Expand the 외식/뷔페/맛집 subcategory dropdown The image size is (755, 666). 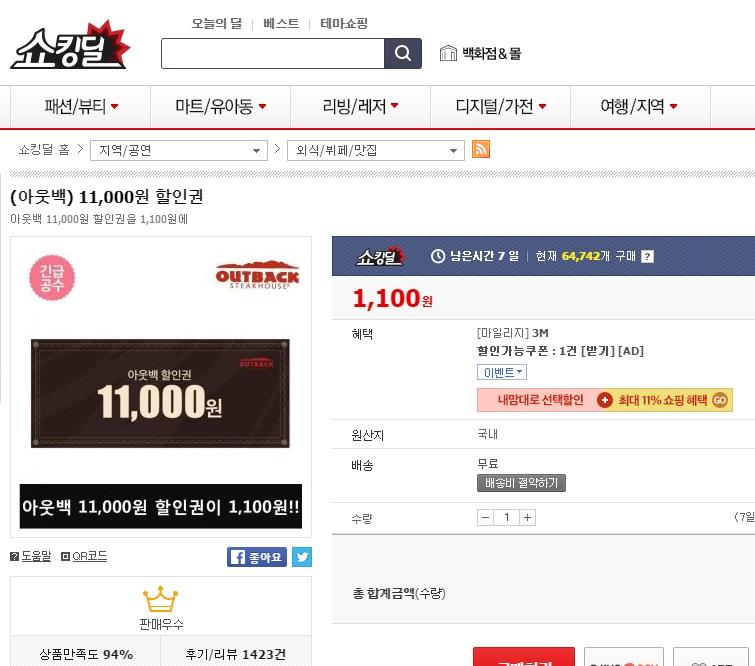(x=376, y=150)
